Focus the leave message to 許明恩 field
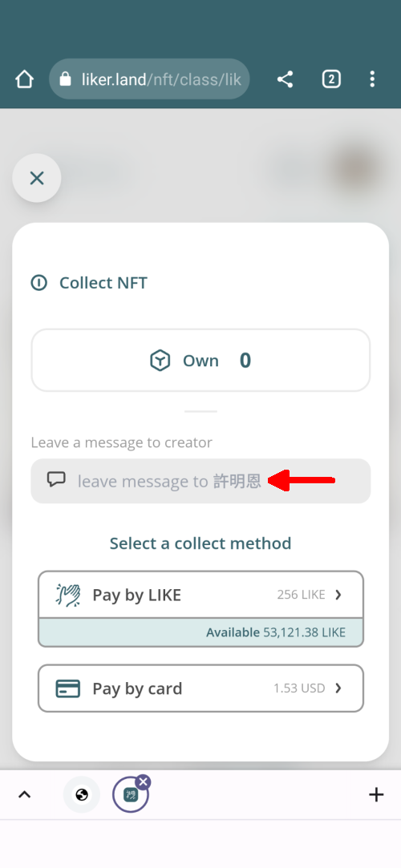401x868 pixels. 200,481
